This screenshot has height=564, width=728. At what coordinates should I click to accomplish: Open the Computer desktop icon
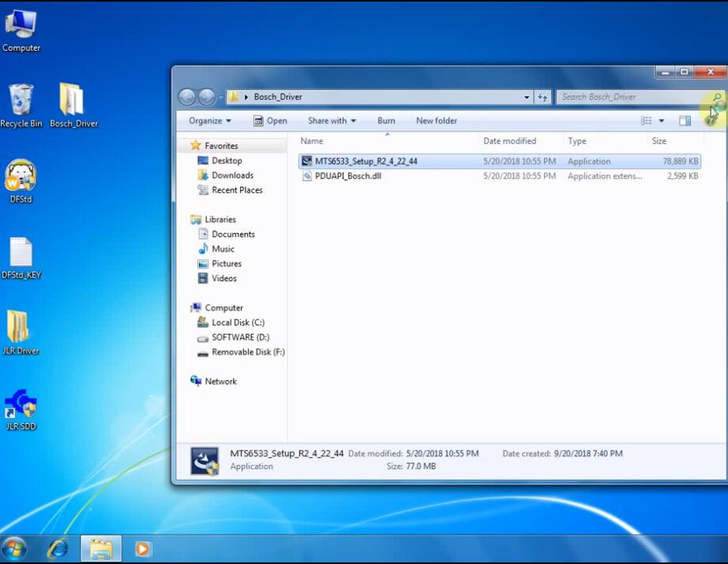(x=21, y=31)
